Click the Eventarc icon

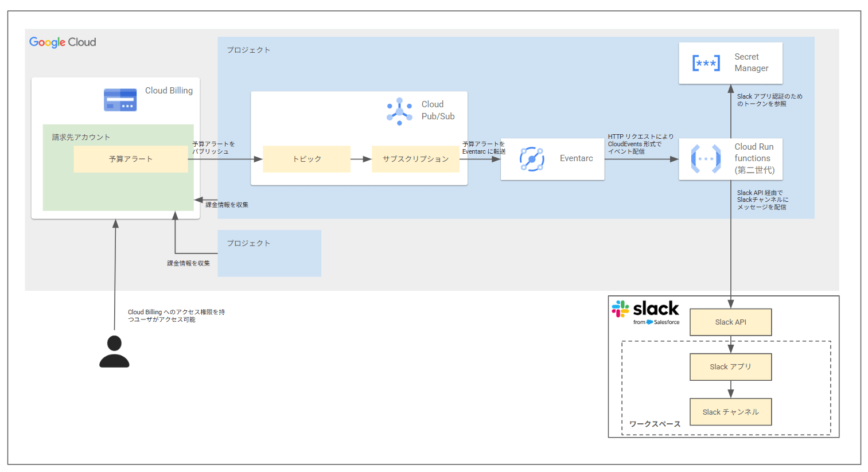pyautogui.click(x=532, y=159)
